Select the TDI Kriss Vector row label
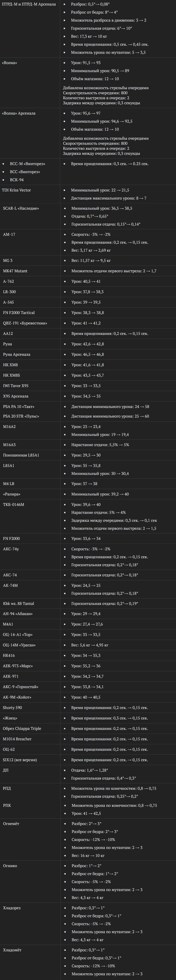The width and height of the screenshot is (176, 980). [x=16, y=190]
